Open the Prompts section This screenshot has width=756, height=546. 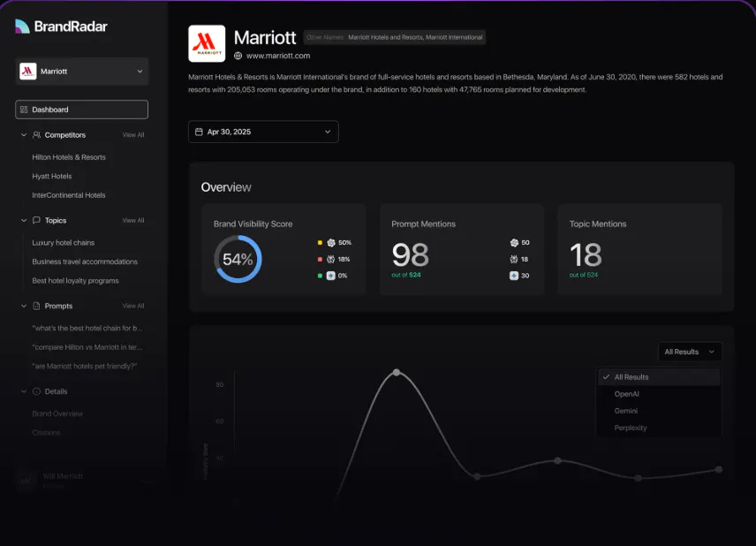[x=58, y=306]
